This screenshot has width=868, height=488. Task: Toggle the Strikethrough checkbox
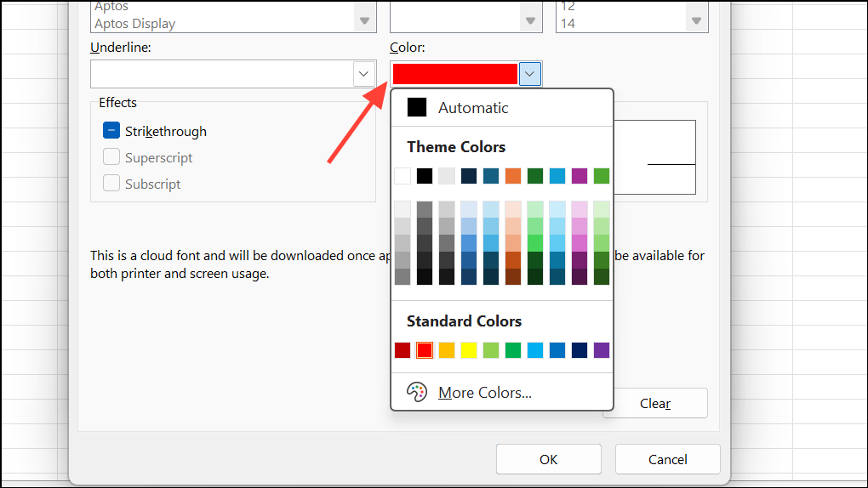tap(111, 131)
